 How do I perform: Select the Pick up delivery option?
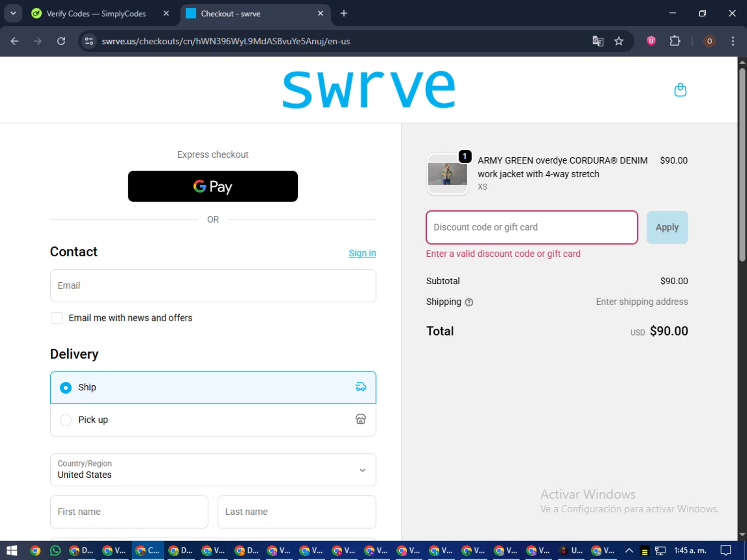click(x=213, y=420)
